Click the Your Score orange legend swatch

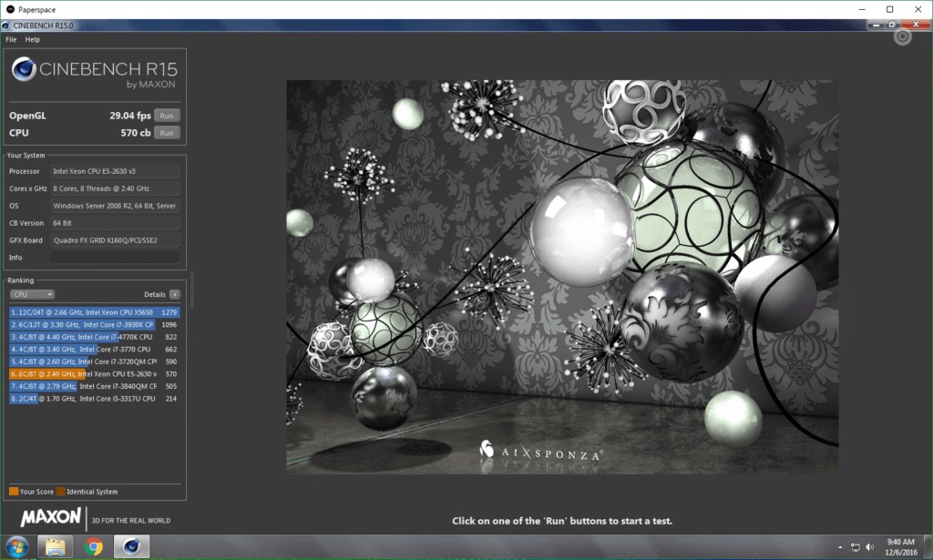(14, 492)
